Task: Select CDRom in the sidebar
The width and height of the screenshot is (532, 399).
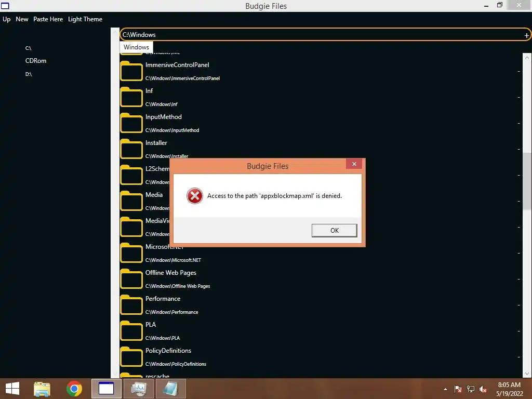Action: click(x=36, y=61)
